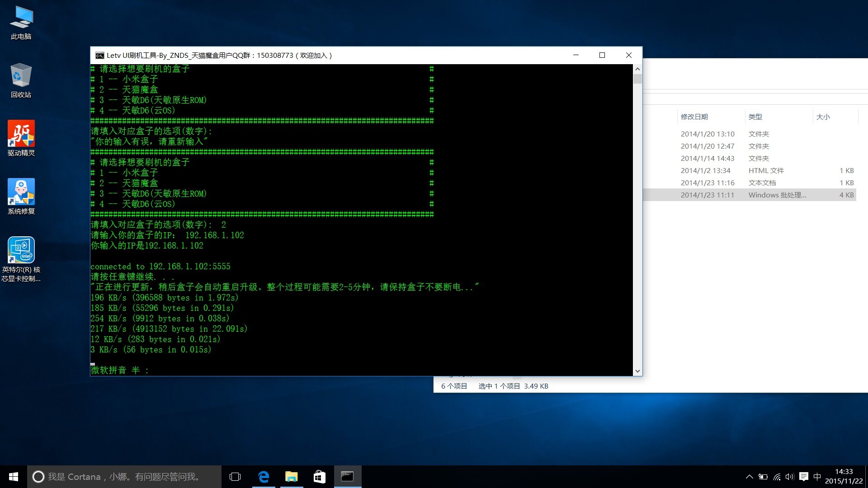Select the row dated 2014/1/14 14:43

coord(750,158)
